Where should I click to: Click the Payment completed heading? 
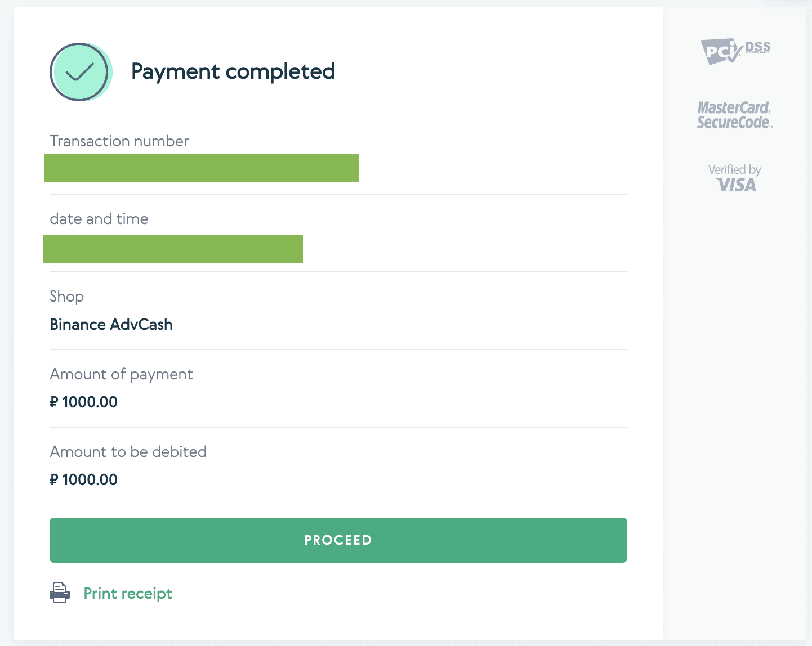233,72
